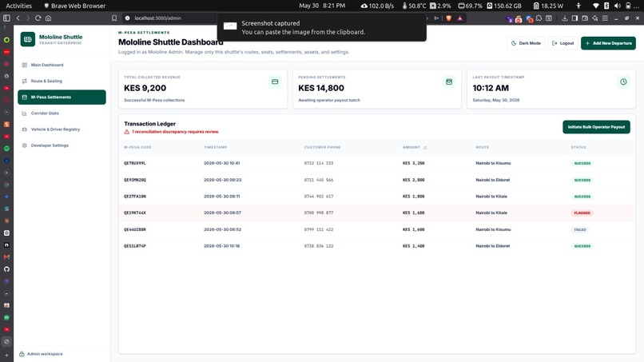Open Brave Shields lion icon
This screenshot has width=644, height=362.
(x=449, y=18)
